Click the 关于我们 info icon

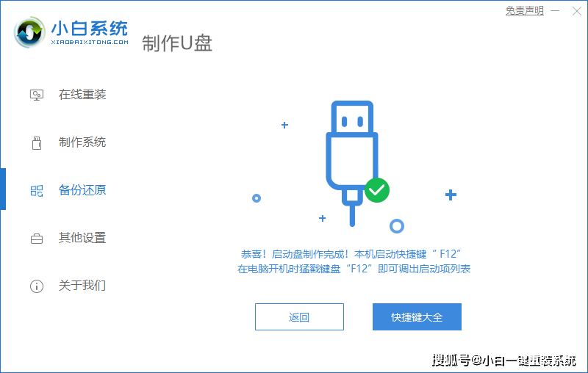pyautogui.click(x=36, y=286)
